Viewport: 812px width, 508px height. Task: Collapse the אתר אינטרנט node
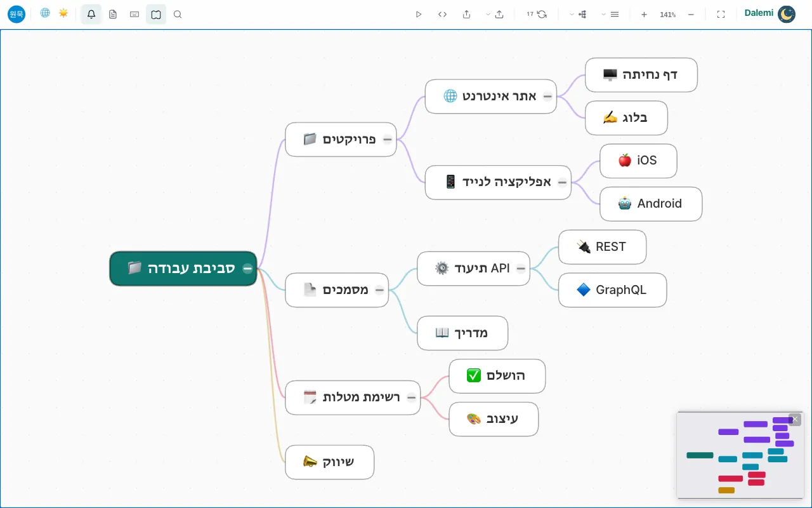[547, 97]
